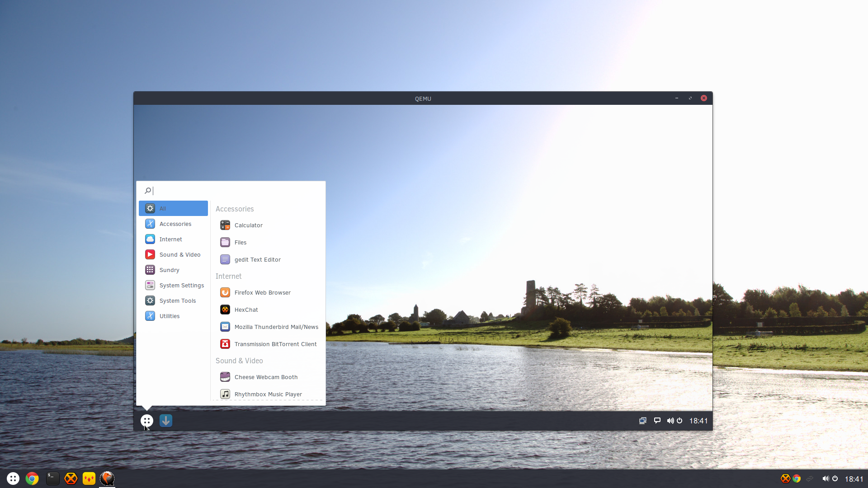Click host power icon in tray
The image size is (868, 488).
tap(835, 479)
